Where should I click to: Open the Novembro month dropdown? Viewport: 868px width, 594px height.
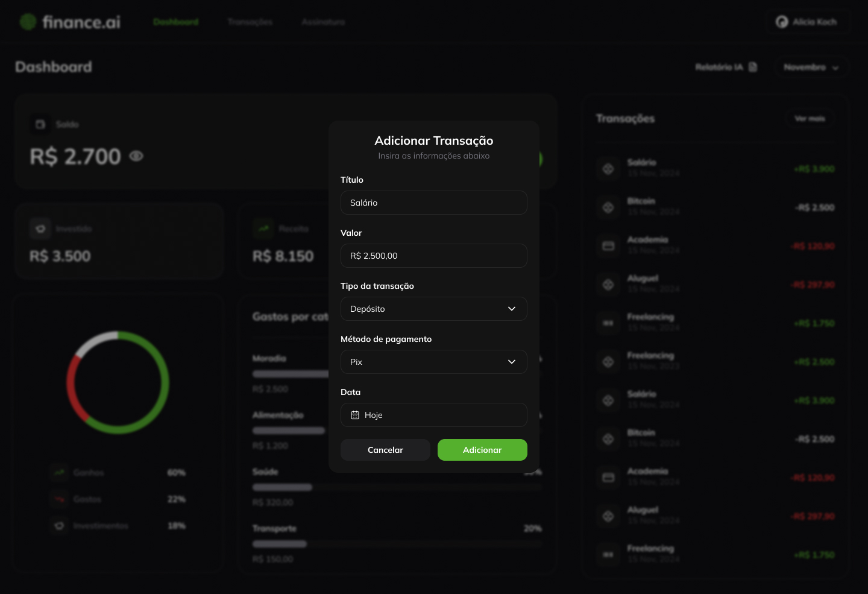pos(811,67)
